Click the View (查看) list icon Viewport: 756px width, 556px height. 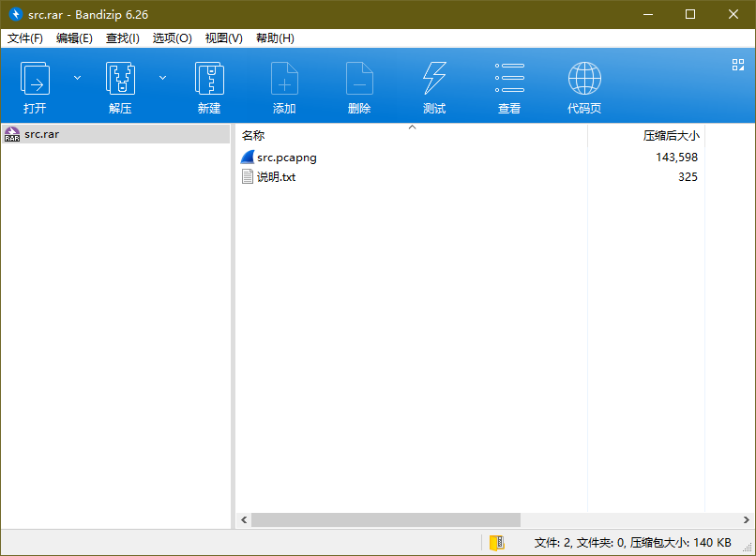(509, 78)
